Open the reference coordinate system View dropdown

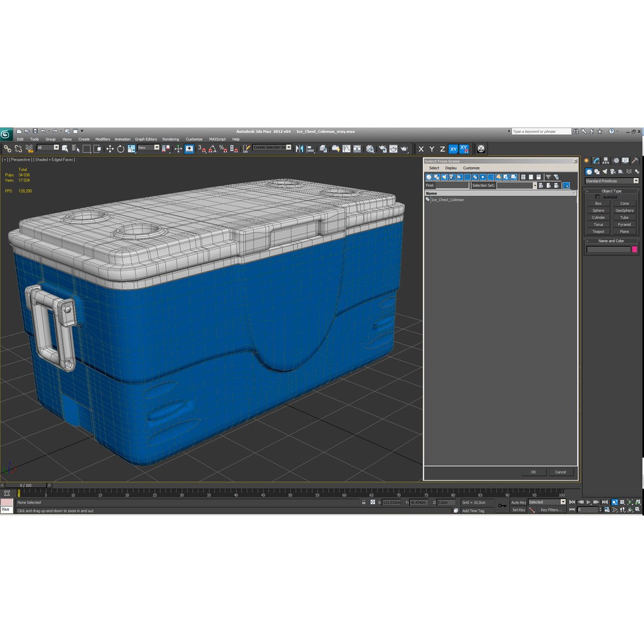(x=148, y=147)
